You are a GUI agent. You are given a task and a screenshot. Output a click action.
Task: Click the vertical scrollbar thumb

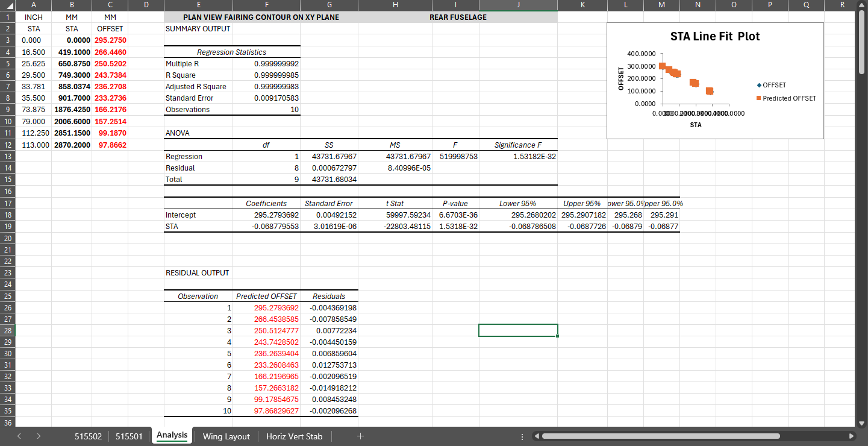[861, 36]
